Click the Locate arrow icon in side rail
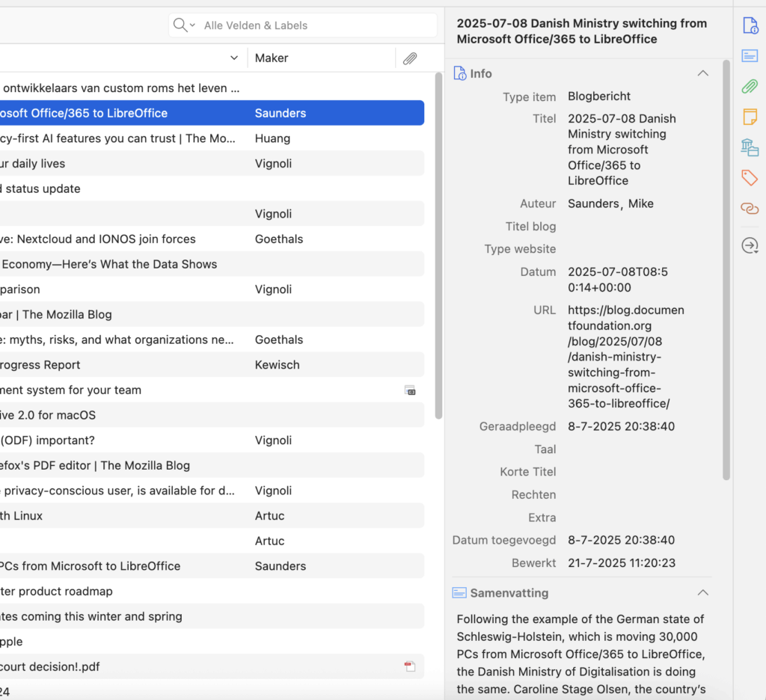This screenshot has height=700, width=766. 750,245
